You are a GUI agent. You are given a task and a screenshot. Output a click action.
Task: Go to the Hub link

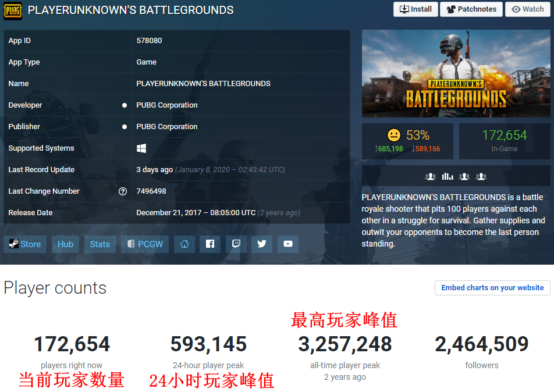pos(65,244)
